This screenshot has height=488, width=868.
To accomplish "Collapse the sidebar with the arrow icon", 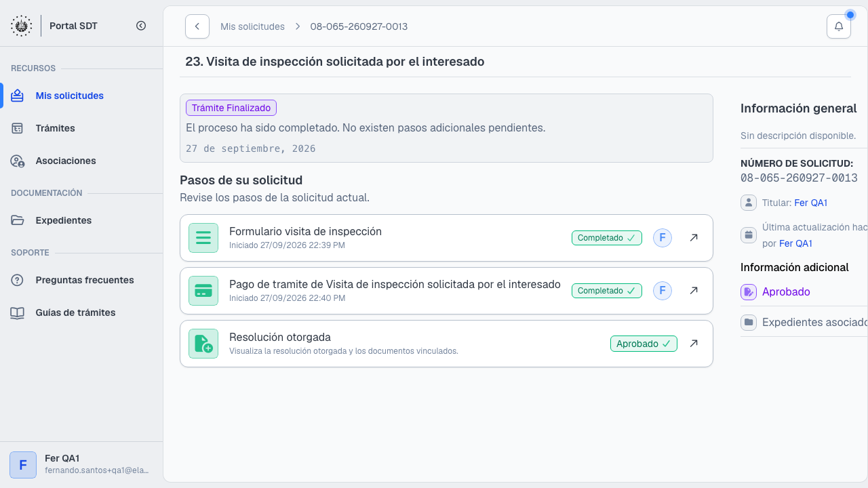I will point(141,26).
